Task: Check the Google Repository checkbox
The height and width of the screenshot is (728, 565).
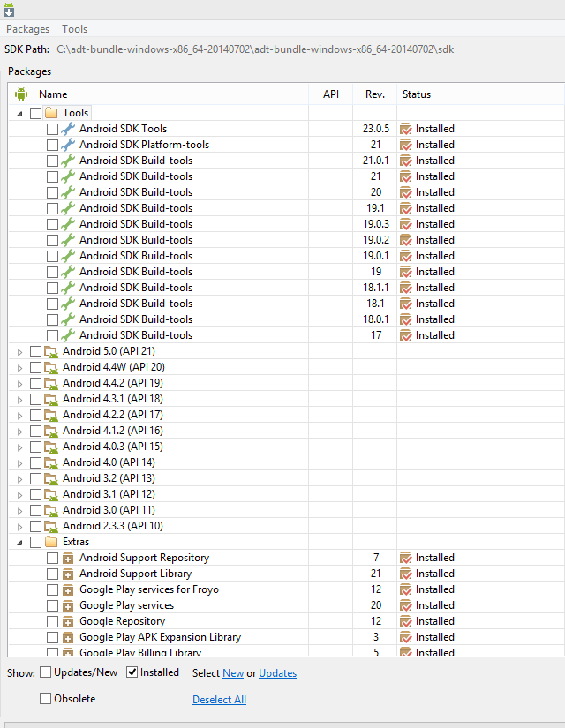Action: point(52,621)
